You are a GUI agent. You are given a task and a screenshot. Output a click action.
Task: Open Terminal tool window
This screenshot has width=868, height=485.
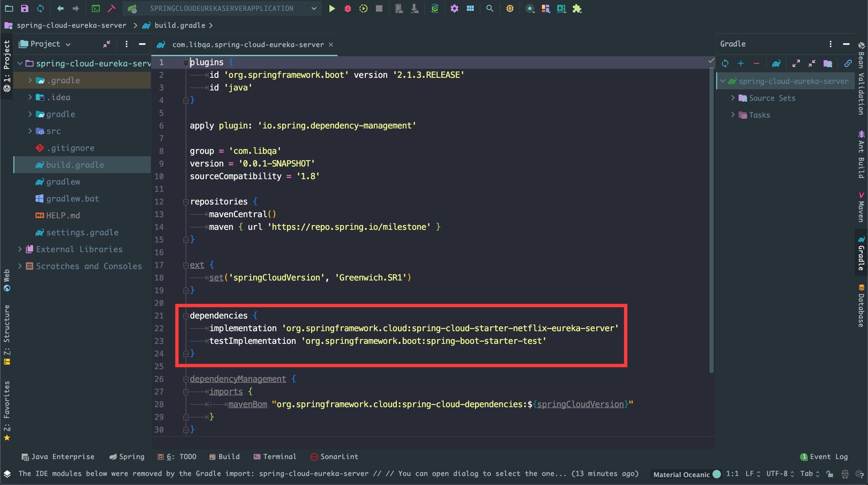[x=275, y=457]
